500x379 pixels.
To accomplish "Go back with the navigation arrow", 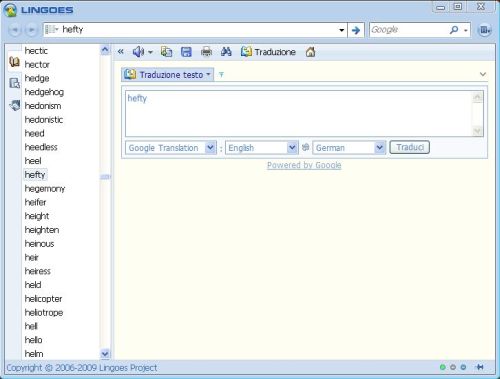I will [x=15, y=30].
